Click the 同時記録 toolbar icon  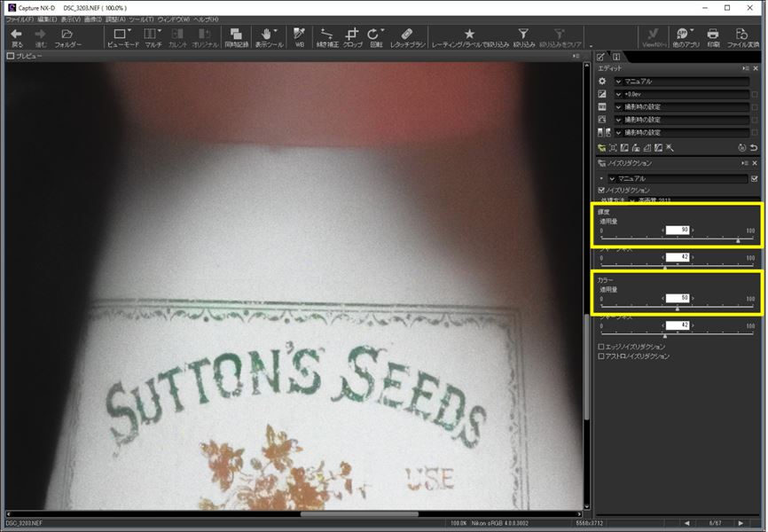point(237,34)
